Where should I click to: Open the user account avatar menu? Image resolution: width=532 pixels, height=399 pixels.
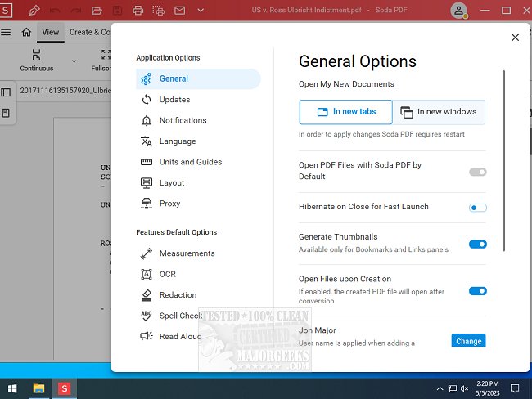[459, 11]
